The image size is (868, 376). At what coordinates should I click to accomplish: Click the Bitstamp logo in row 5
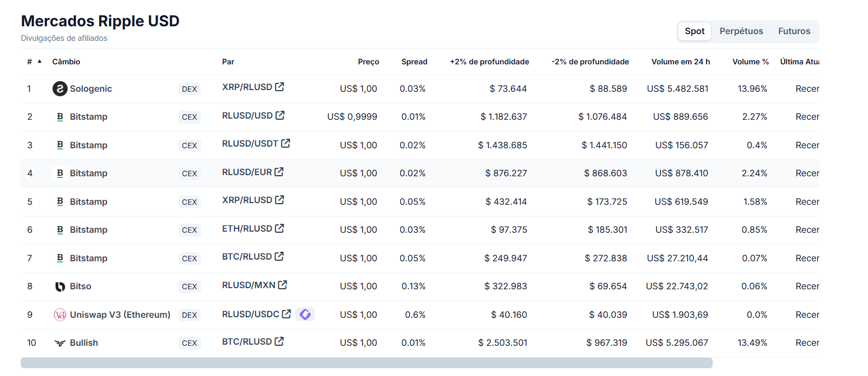(x=60, y=201)
